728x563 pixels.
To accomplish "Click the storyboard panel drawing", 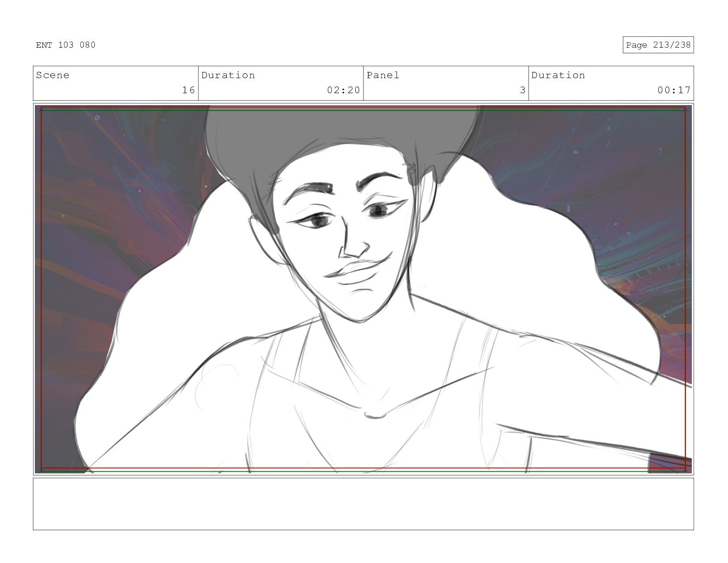I will (x=363, y=289).
